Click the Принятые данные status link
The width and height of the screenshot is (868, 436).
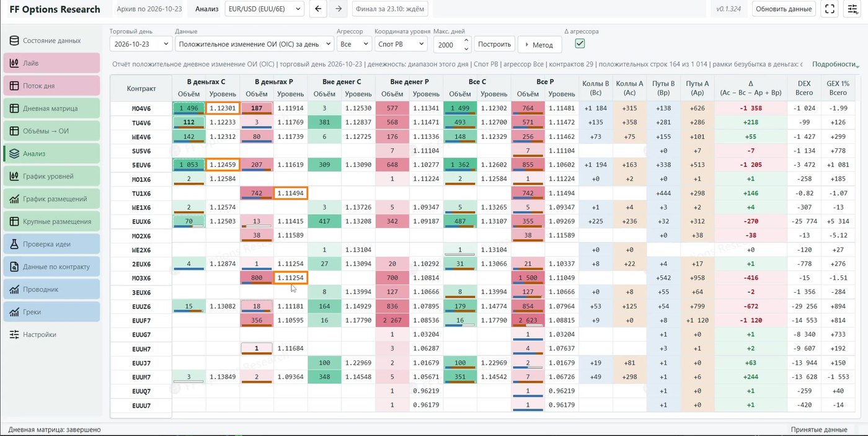click(x=819, y=429)
